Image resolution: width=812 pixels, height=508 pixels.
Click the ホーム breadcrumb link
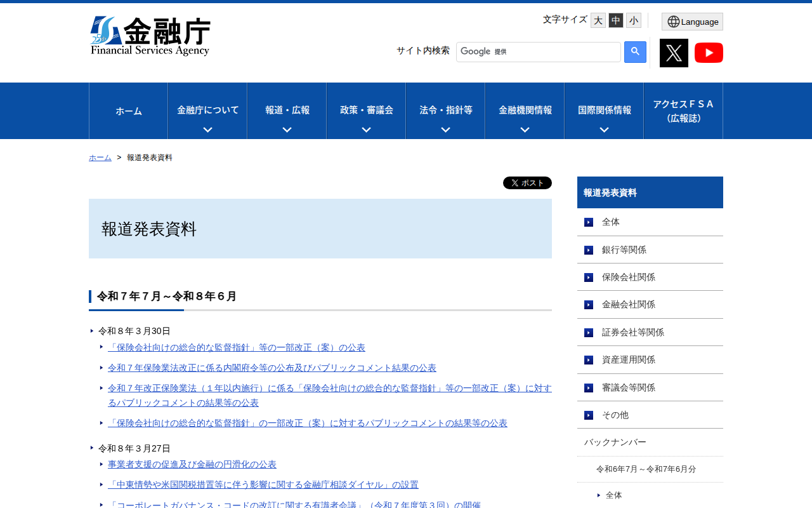coord(100,157)
